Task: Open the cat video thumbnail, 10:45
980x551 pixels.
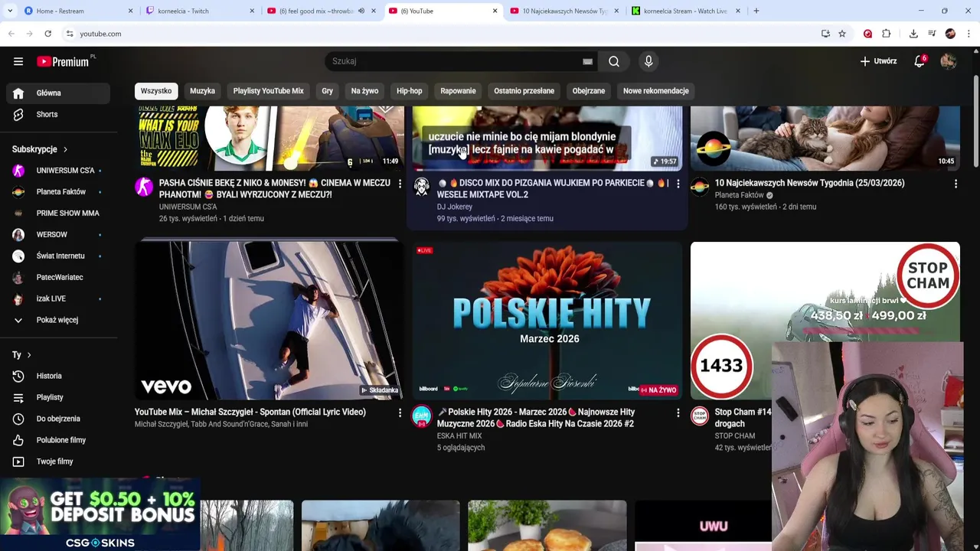Action: click(825, 139)
